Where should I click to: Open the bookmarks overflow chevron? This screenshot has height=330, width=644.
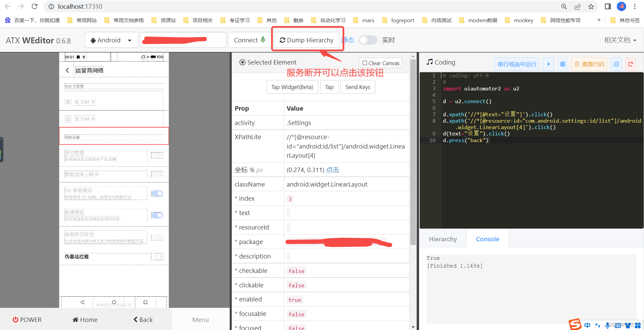click(x=599, y=20)
